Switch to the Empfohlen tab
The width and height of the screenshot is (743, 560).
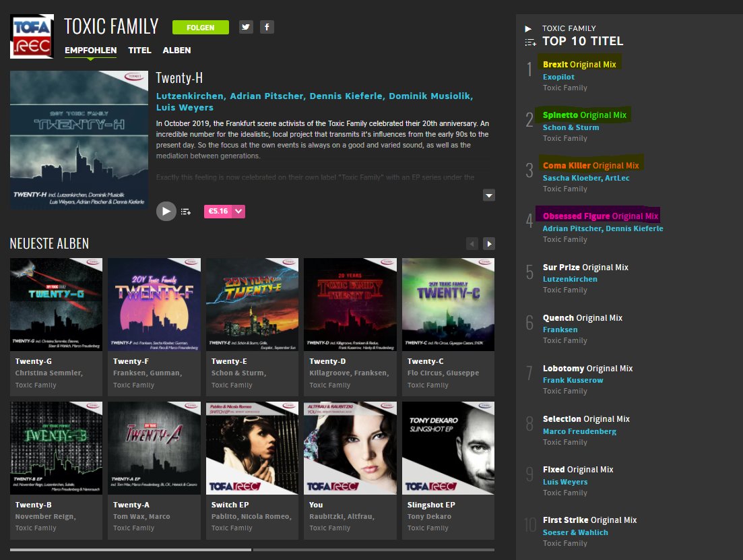tap(90, 51)
